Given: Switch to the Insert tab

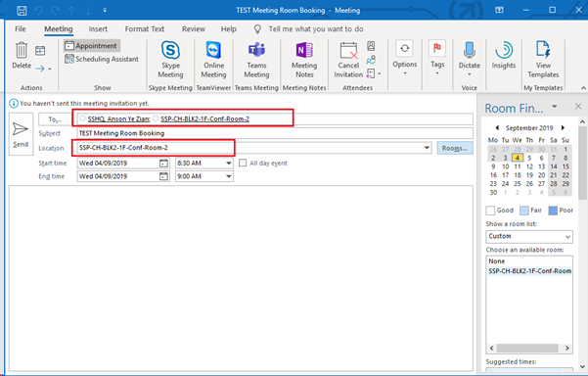Looking at the screenshot, I should click(98, 29).
